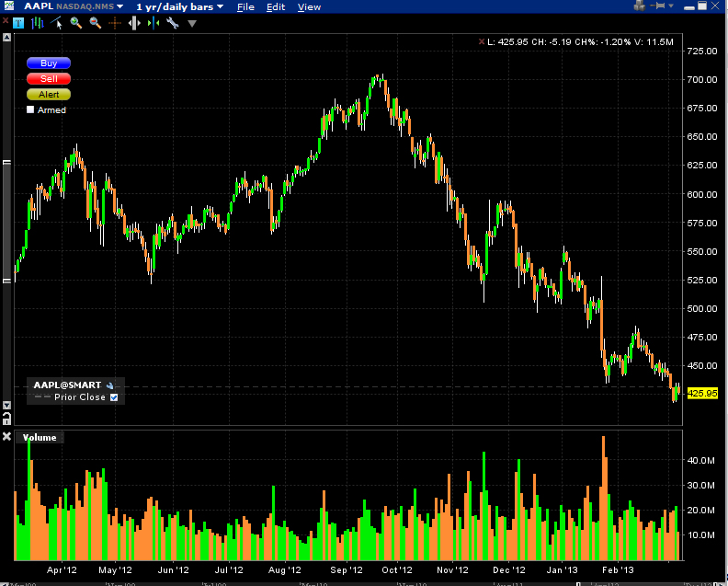Click the Volume panel label

tap(40, 437)
